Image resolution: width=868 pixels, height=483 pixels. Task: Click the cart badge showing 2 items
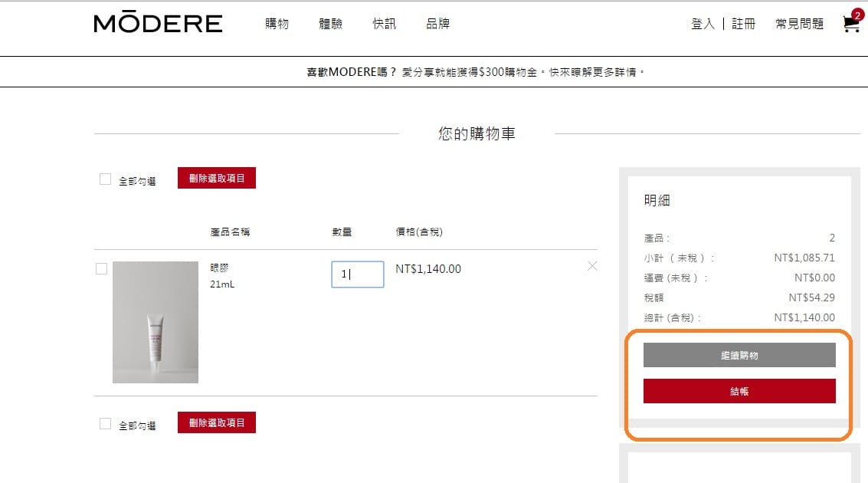tap(857, 13)
